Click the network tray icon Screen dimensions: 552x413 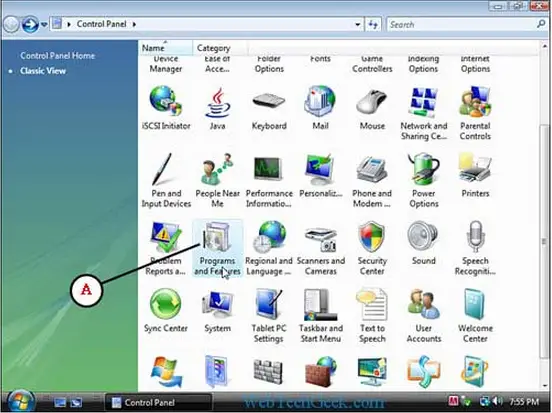485,401
